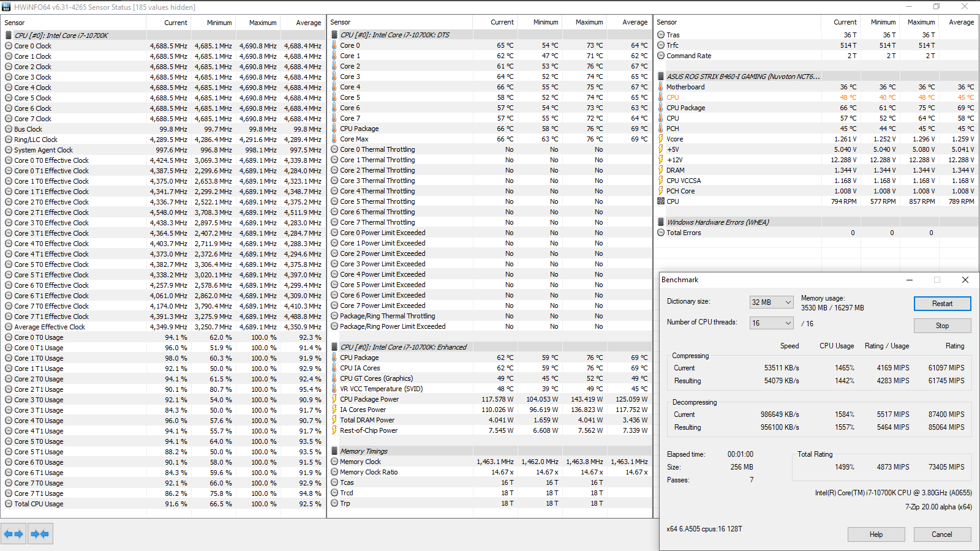
Task: Select Package/Ring Power Limit Exceeded row
Action: pos(489,326)
